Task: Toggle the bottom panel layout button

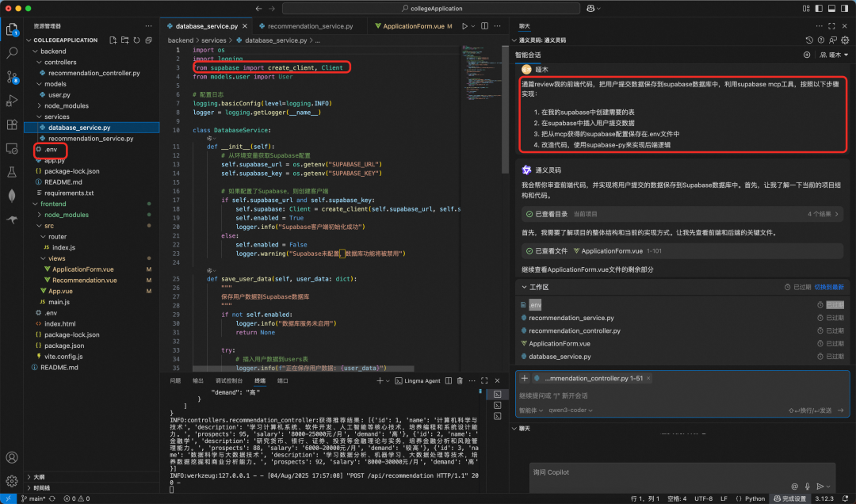Action: pos(831,8)
